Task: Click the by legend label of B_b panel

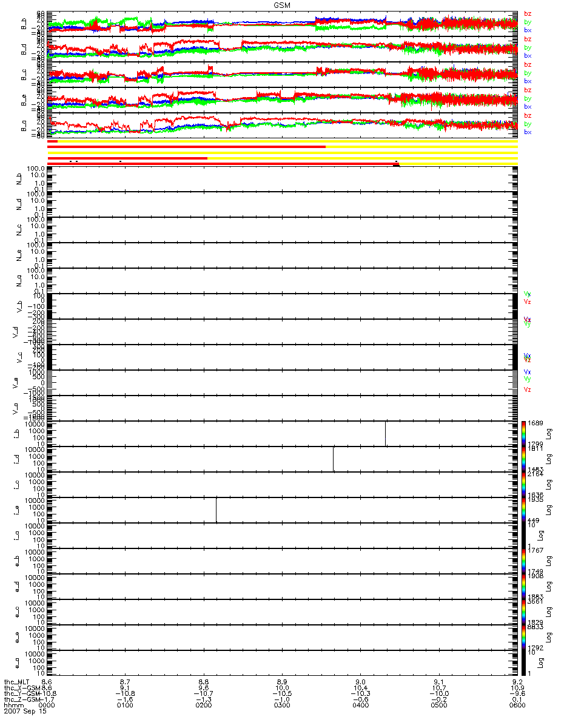Action: coord(528,22)
